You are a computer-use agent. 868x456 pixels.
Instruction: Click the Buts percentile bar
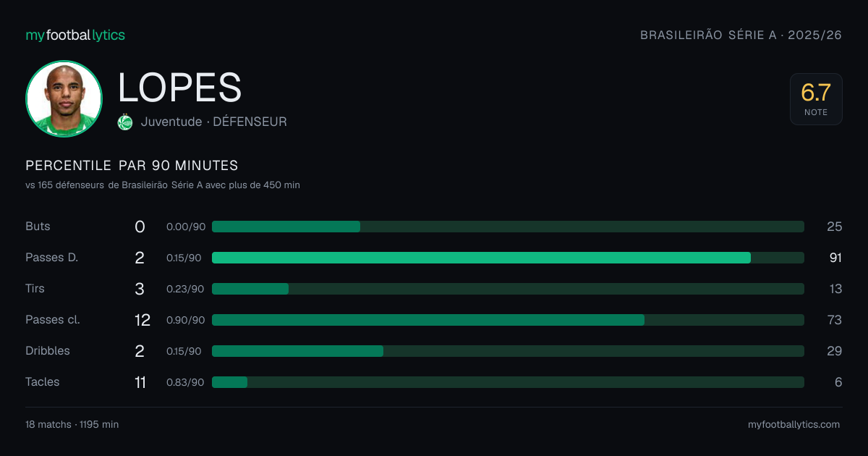(508, 227)
